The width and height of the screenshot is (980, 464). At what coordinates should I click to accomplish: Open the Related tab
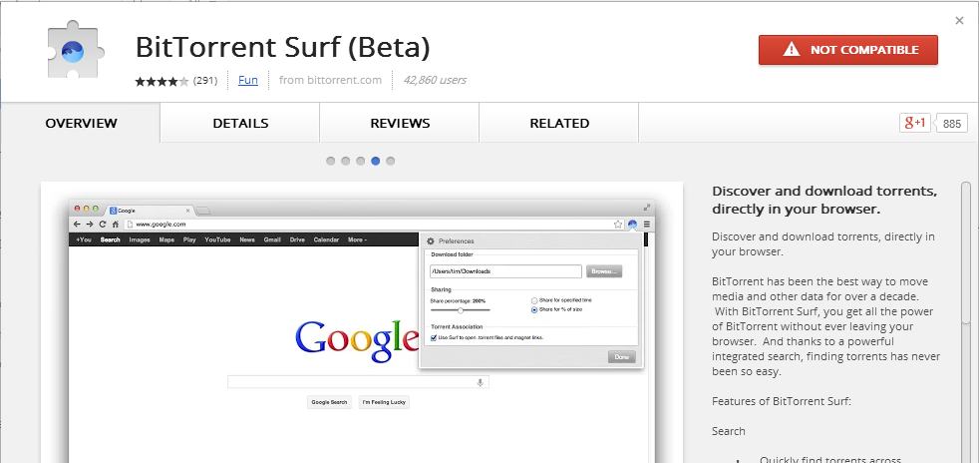point(559,123)
